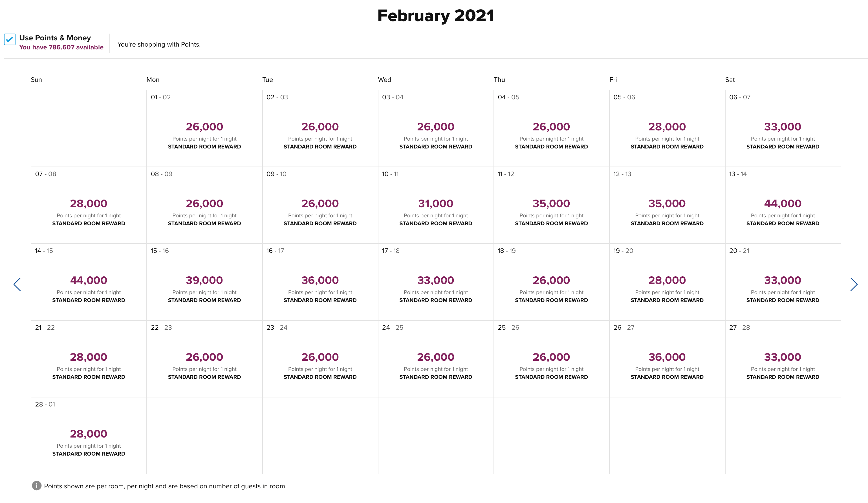Advance to next month using right arrow
The image size is (868, 503).
click(854, 285)
